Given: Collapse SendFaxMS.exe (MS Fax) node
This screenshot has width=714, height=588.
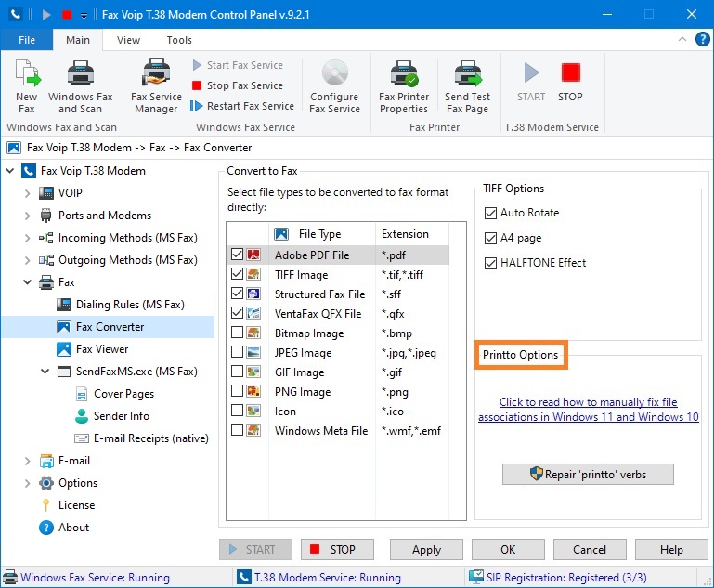Looking at the screenshot, I should (x=45, y=372).
